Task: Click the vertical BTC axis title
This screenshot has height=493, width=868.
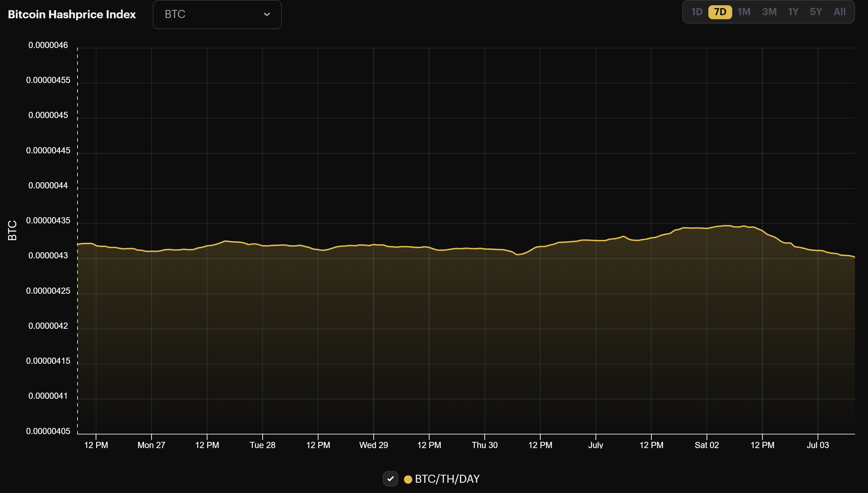Action: coord(12,230)
